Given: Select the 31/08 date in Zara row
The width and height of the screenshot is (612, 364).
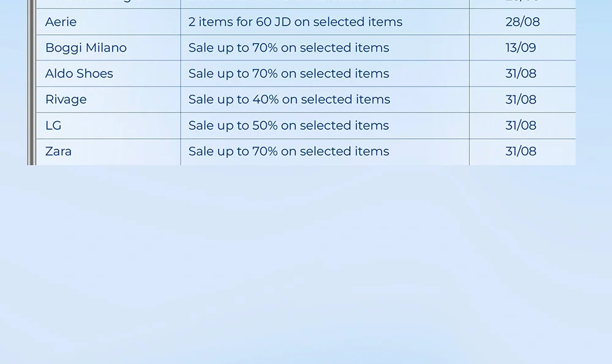Looking at the screenshot, I should (x=521, y=151).
